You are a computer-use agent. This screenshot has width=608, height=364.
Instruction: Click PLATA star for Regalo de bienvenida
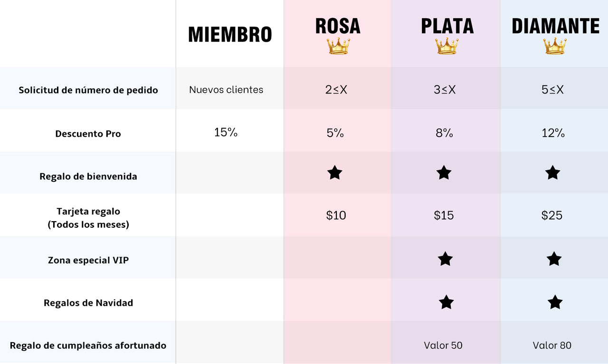tap(444, 173)
